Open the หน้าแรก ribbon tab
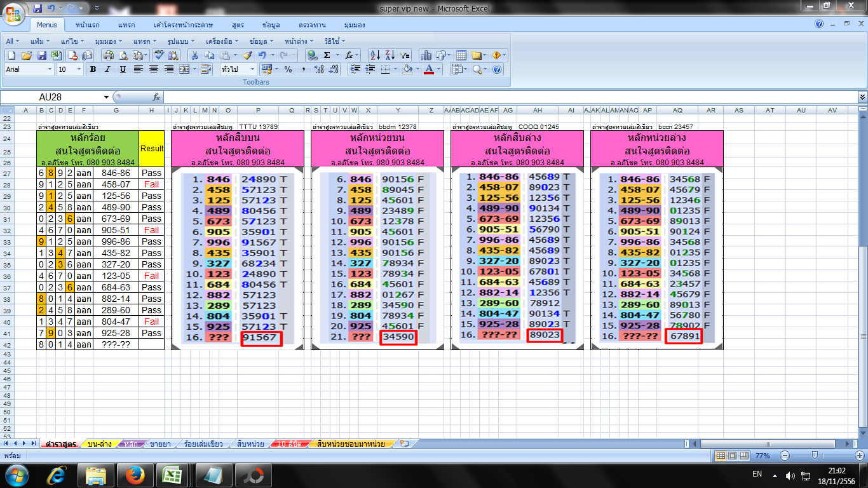Screen dimensions: 868x488 click(x=87, y=25)
